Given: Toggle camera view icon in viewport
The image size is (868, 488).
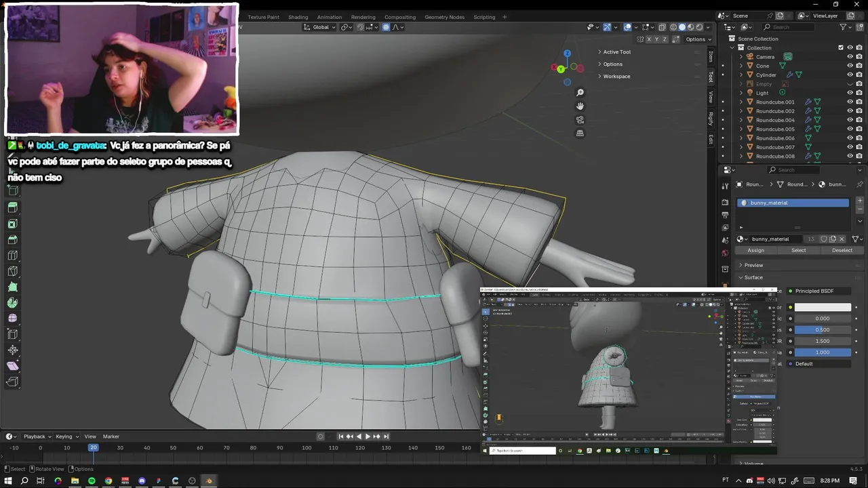Looking at the screenshot, I should click(580, 119).
